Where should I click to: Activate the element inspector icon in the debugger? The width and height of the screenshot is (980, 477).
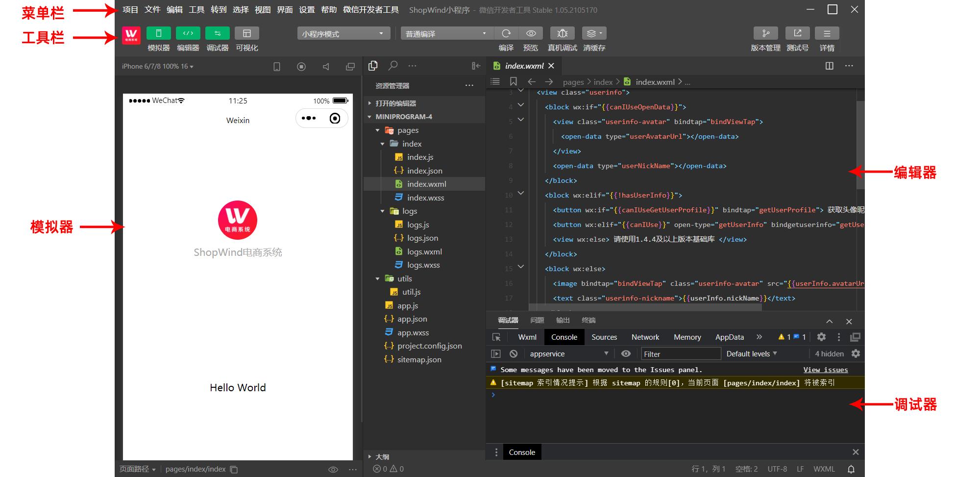click(497, 337)
